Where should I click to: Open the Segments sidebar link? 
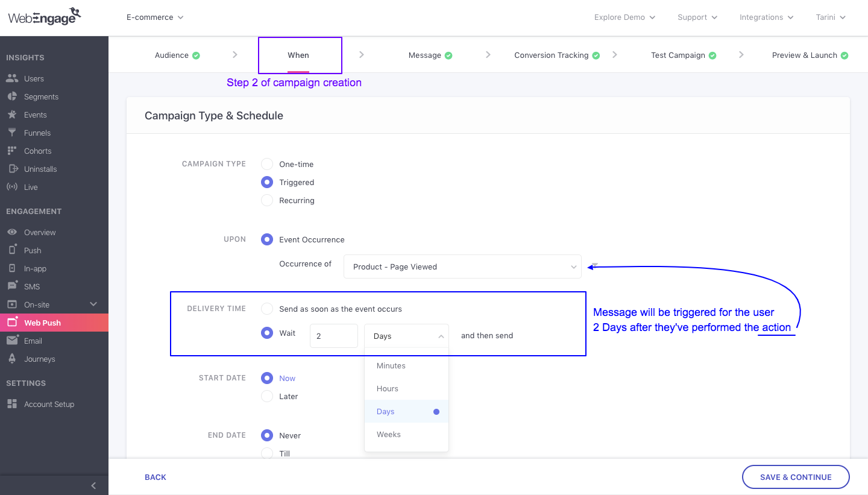click(42, 96)
